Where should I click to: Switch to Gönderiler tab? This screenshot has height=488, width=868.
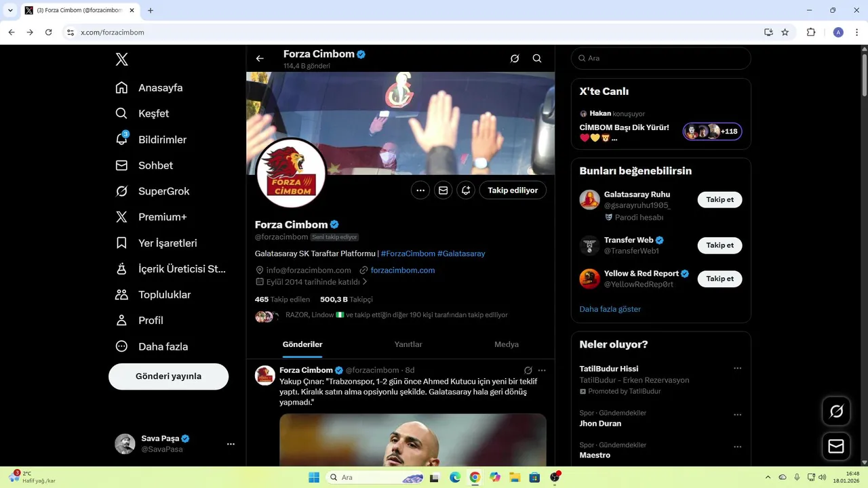(x=302, y=344)
